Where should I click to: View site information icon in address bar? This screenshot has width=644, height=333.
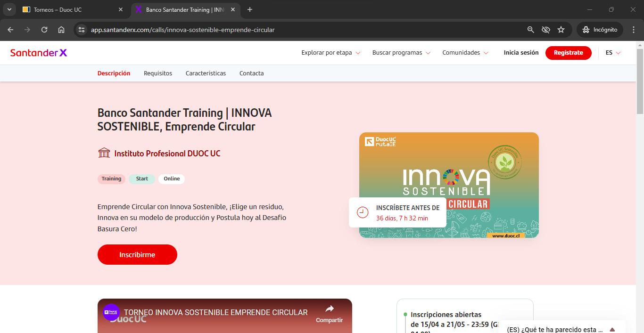click(82, 30)
